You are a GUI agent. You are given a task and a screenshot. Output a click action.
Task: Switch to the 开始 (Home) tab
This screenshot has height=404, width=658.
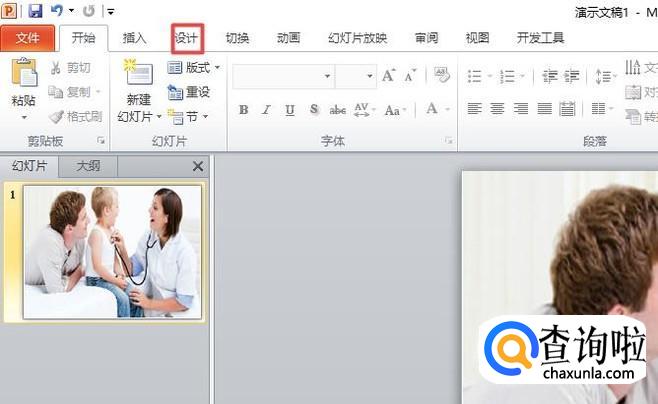(83, 38)
